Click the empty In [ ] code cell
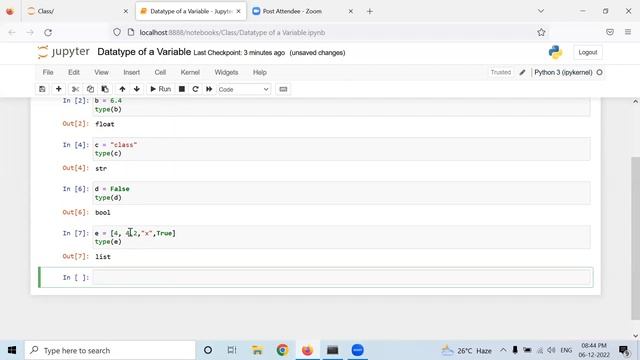 [x=341, y=278]
